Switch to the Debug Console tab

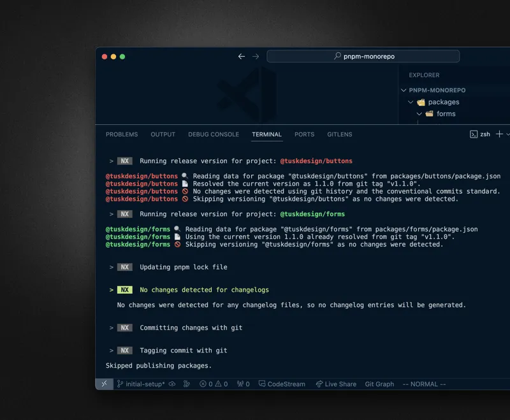click(214, 134)
